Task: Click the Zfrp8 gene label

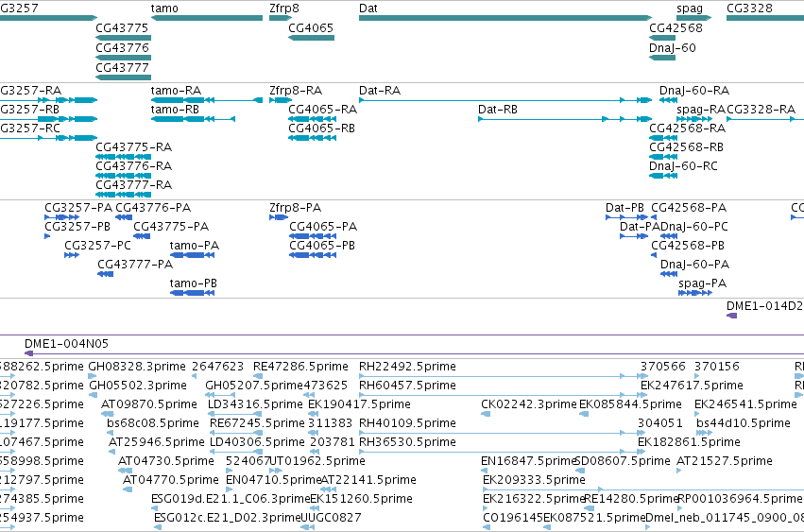Action: coord(284,9)
